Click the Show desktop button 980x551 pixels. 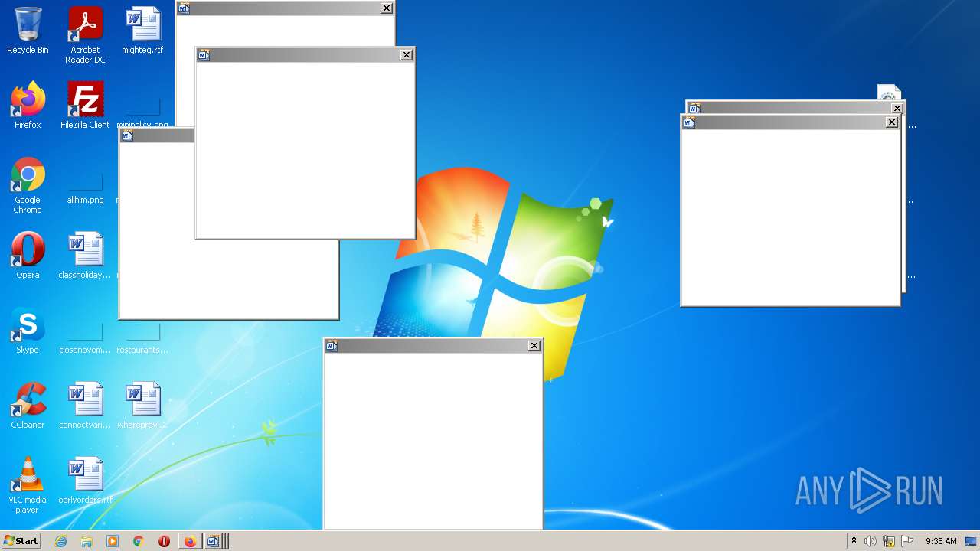click(972, 541)
